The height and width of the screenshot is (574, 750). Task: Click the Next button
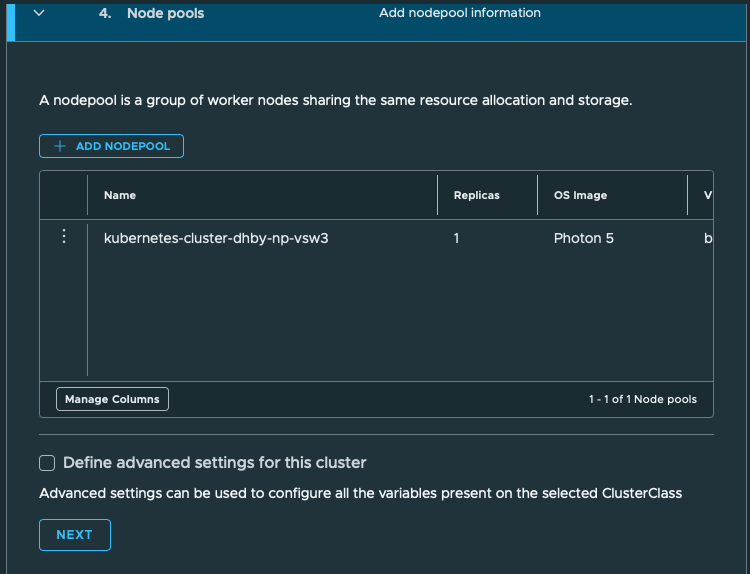click(x=75, y=535)
